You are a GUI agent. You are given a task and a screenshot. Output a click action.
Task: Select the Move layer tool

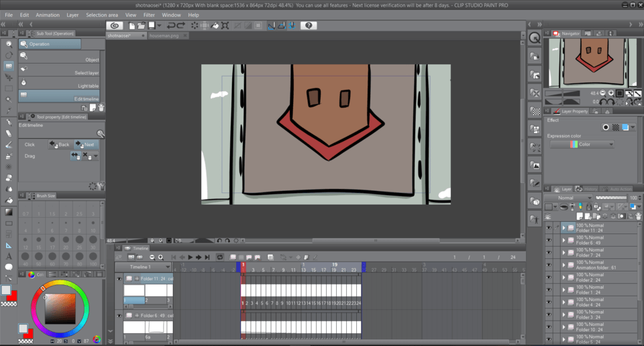pos(9,77)
